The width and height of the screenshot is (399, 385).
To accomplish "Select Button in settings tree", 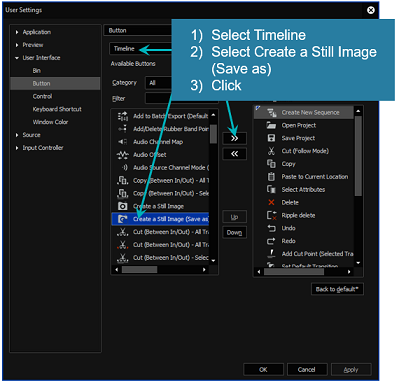I will [55, 84].
